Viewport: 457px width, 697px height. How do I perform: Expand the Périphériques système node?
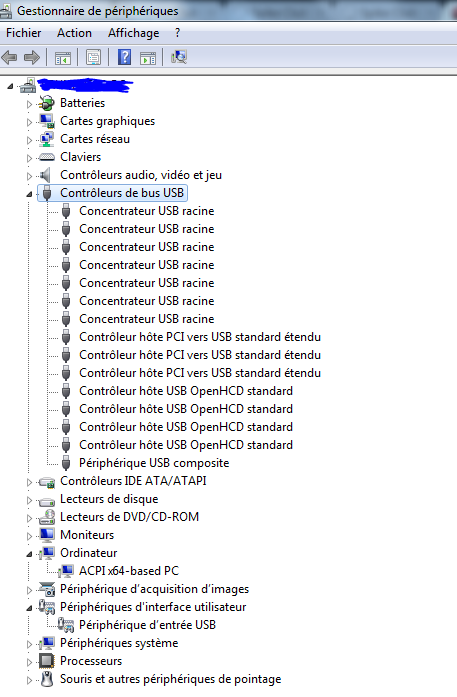pos(29,644)
